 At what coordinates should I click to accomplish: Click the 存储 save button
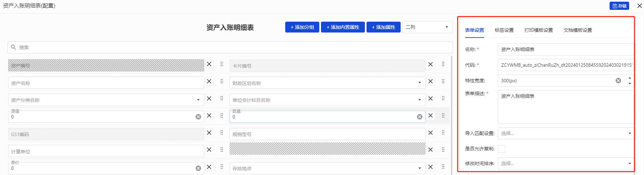[x=619, y=6]
